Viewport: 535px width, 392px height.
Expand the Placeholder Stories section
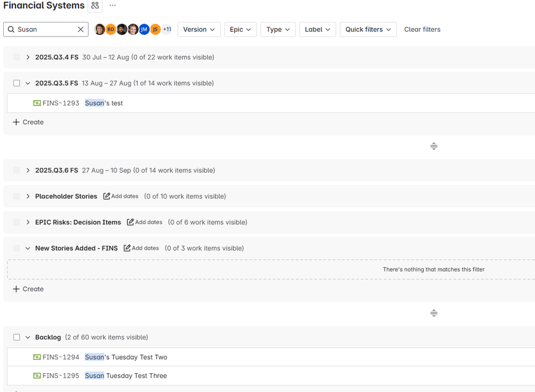[x=28, y=196]
